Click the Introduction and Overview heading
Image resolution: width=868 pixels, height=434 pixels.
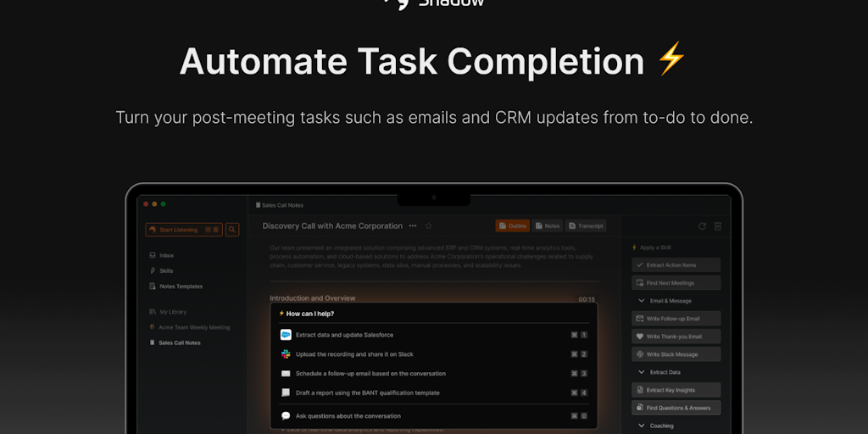pos(313,298)
